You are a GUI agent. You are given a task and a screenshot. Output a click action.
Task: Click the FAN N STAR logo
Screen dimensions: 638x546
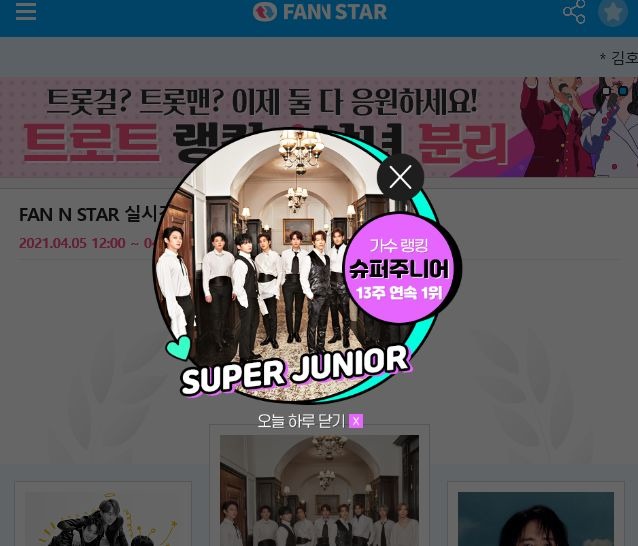pyautogui.click(x=320, y=11)
